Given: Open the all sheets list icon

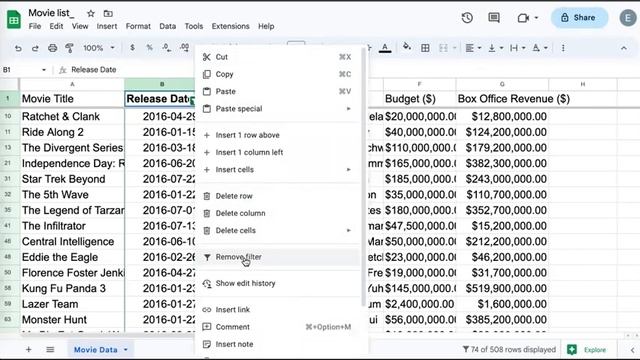Looking at the screenshot, I should click(x=50, y=349).
